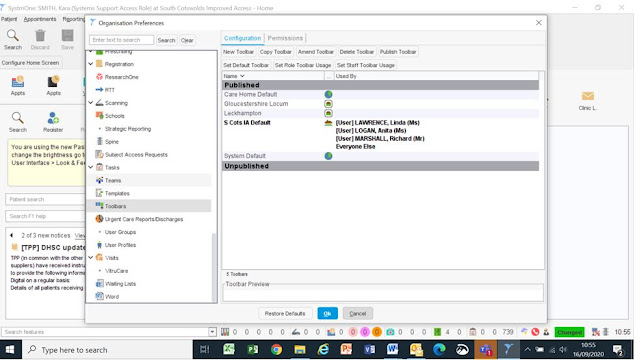Click the Spine icon in the preferences tree
The height and width of the screenshot is (360, 635).
pyautogui.click(x=99, y=141)
